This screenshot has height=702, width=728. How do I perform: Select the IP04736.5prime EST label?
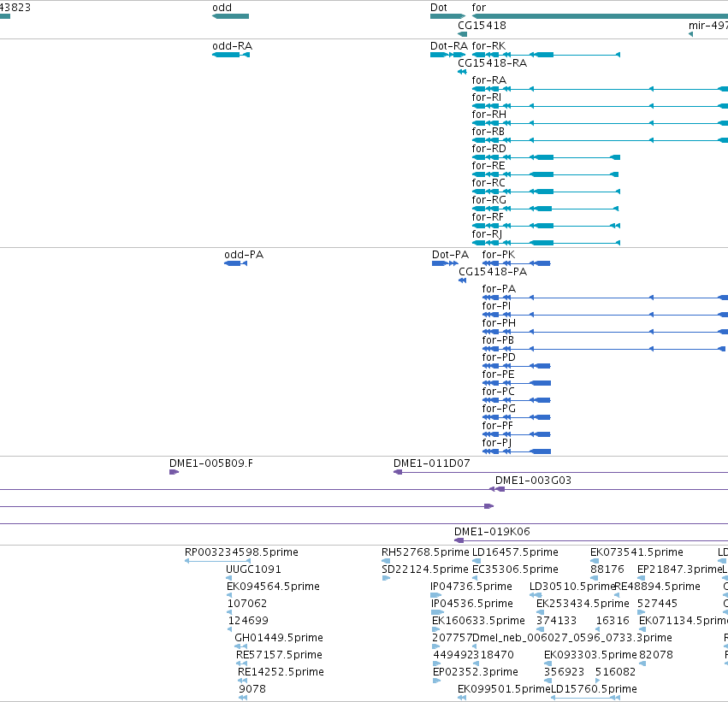click(x=471, y=587)
